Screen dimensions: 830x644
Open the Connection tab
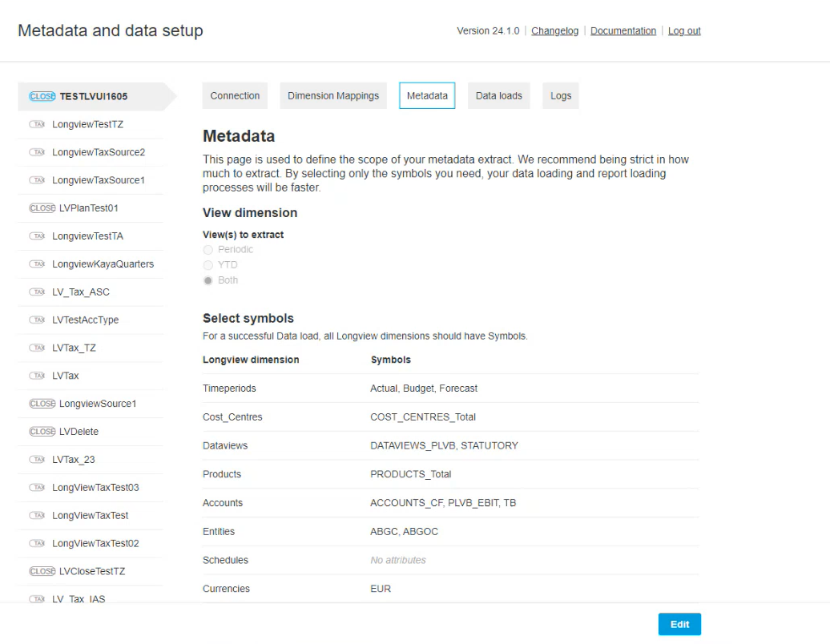pos(235,95)
